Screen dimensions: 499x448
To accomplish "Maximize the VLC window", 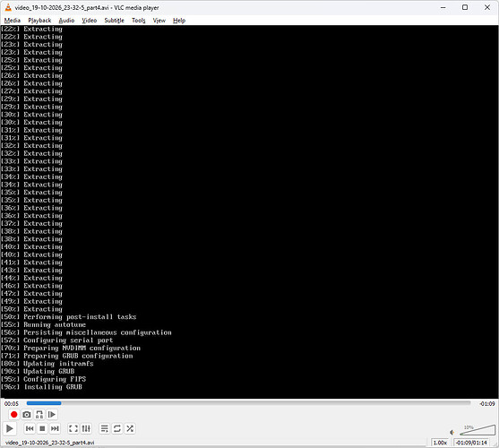I will pyautogui.click(x=465, y=7).
